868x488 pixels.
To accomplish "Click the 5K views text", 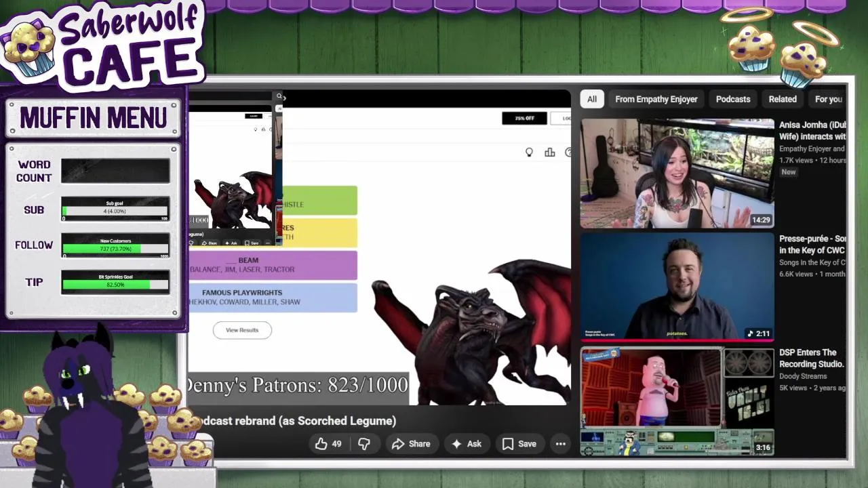I will (793, 388).
